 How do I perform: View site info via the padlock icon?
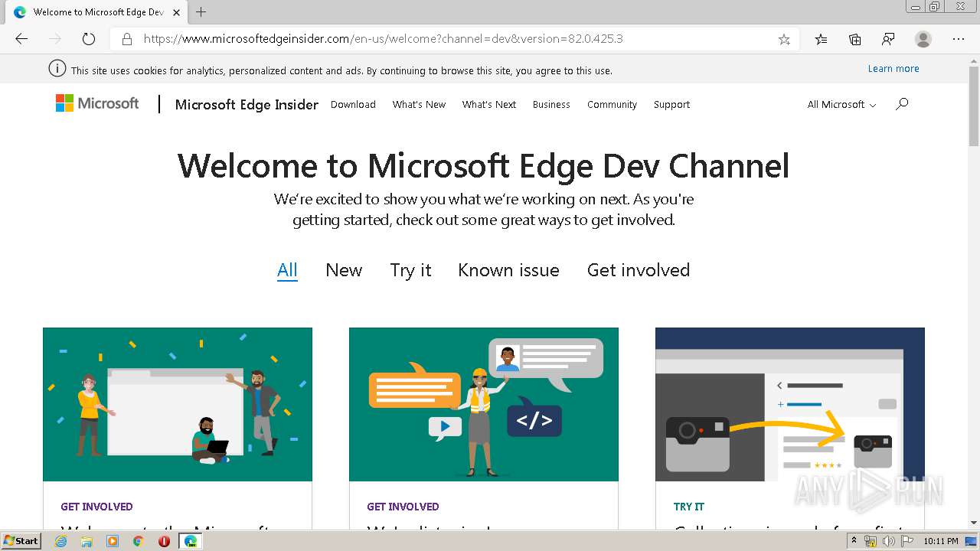coord(127,39)
